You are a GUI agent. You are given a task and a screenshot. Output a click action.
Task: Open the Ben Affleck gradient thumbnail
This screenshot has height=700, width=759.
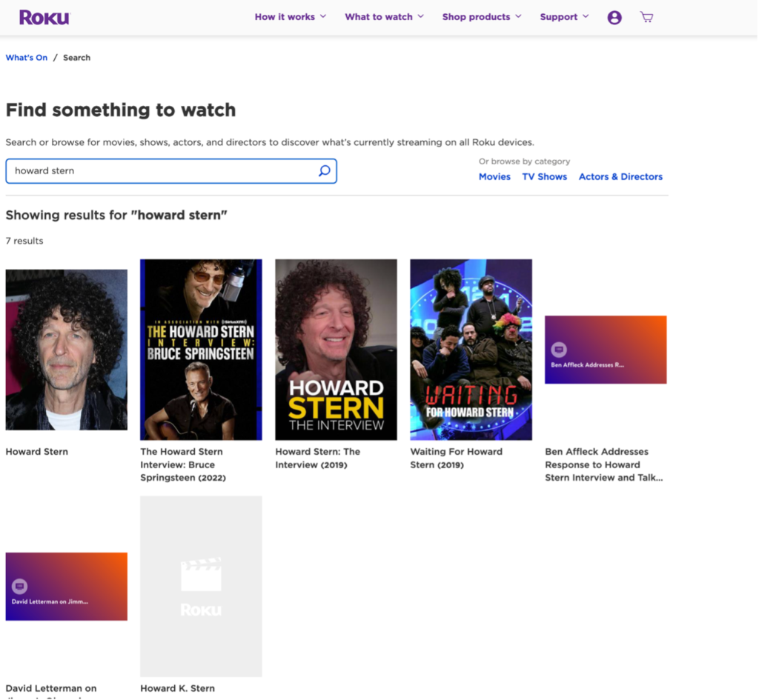pos(606,350)
